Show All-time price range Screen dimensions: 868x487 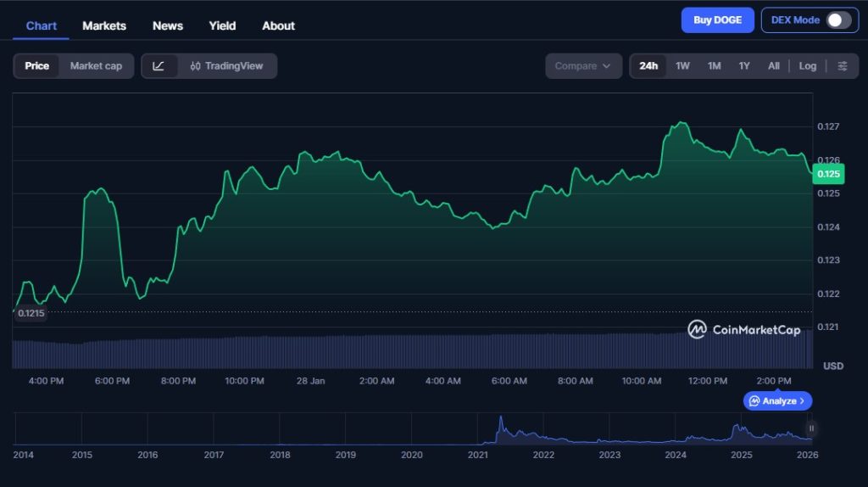point(773,66)
